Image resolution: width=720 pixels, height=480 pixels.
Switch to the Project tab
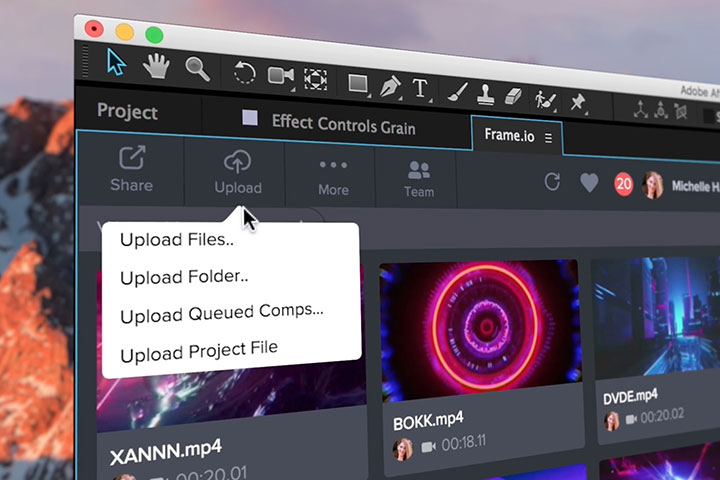(x=127, y=112)
